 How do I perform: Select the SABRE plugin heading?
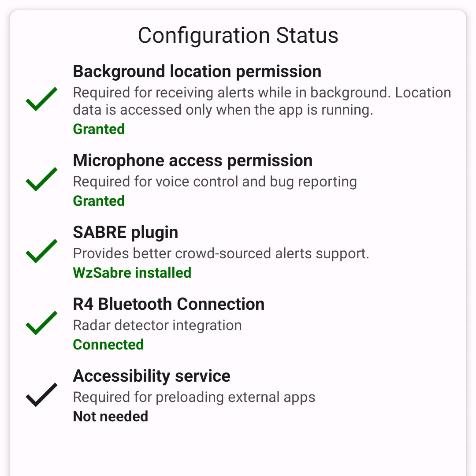(125, 232)
